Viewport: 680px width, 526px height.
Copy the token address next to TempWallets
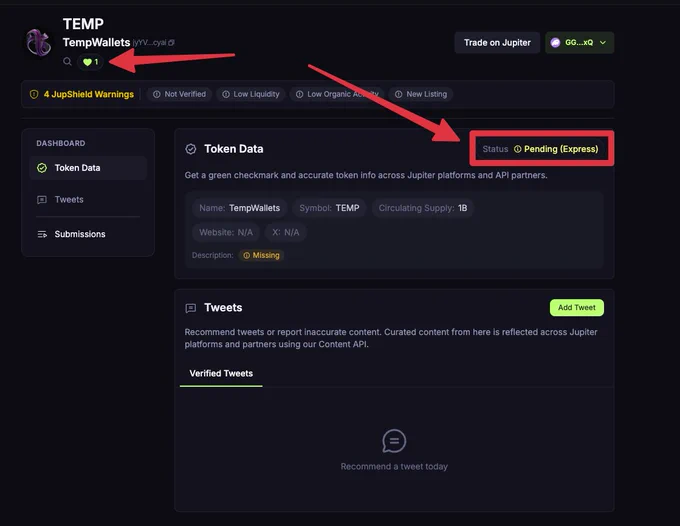(171, 42)
